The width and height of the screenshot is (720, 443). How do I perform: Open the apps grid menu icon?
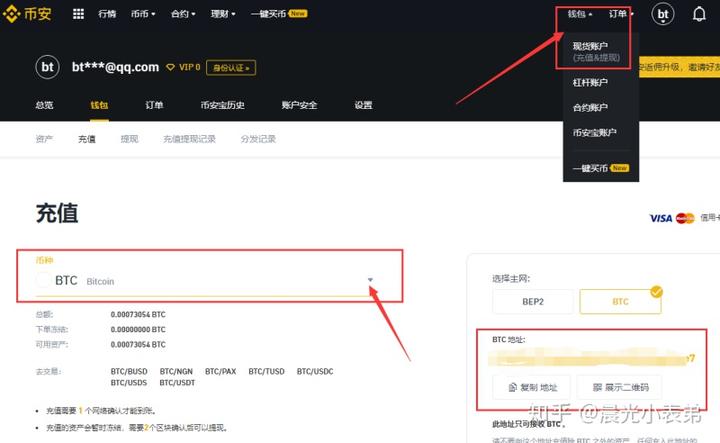pyautogui.click(x=77, y=14)
